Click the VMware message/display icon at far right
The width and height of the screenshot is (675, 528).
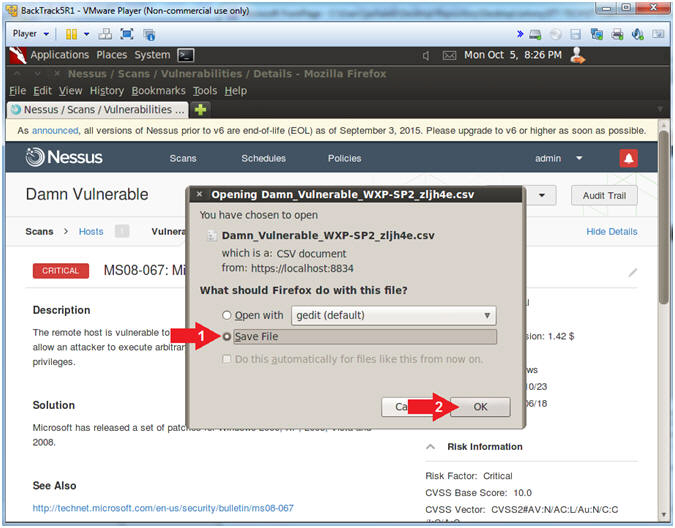(658, 34)
